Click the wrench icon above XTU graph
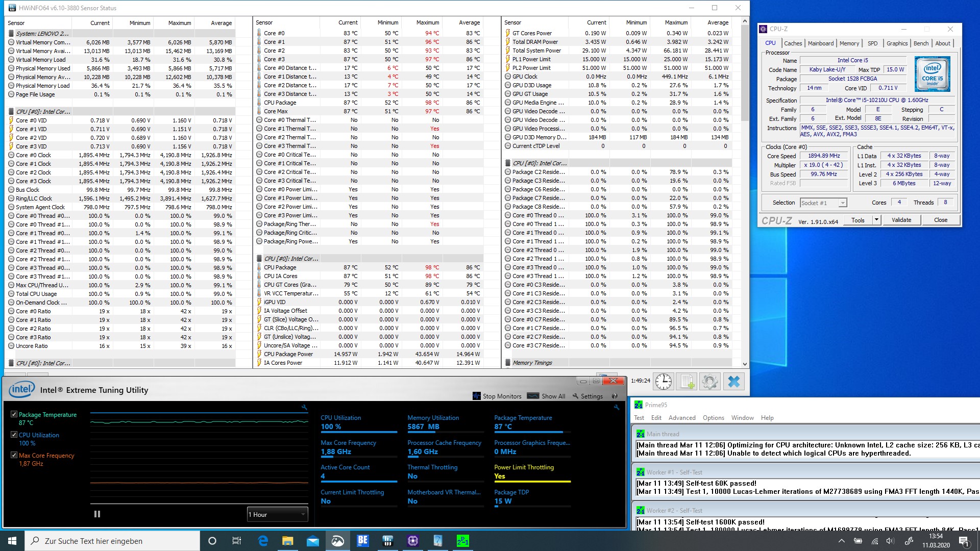The width and height of the screenshot is (980, 551). [304, 407]
